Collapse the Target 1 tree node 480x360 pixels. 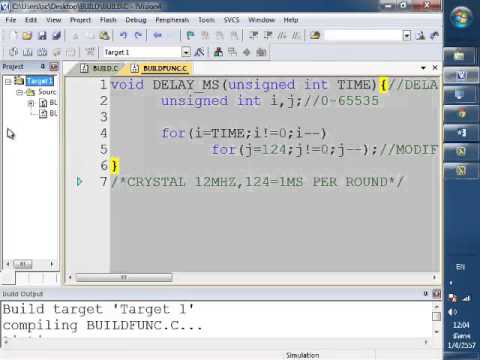pyautogui.click(x=8, y=81)
